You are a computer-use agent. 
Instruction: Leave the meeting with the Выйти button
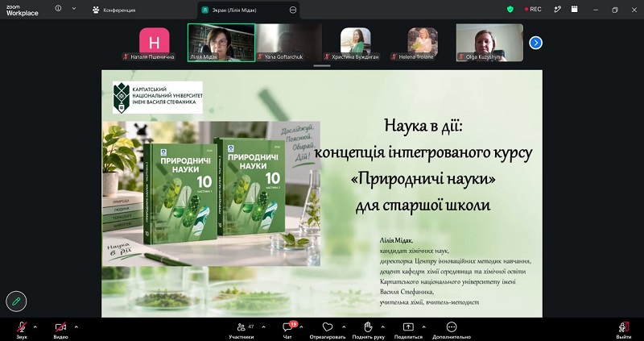(x=623, y=330)
